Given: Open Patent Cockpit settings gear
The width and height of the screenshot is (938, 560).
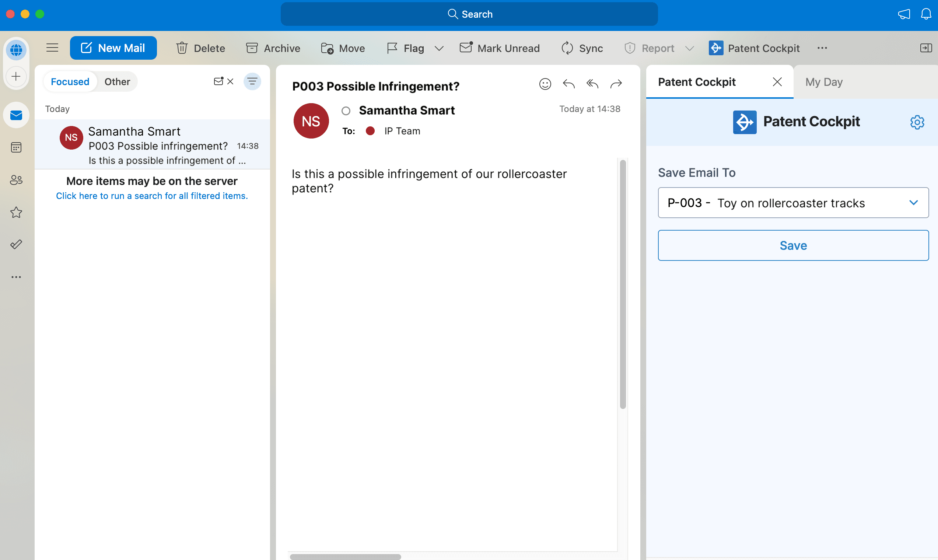Looking at the screenshot, I should [917, 122].
